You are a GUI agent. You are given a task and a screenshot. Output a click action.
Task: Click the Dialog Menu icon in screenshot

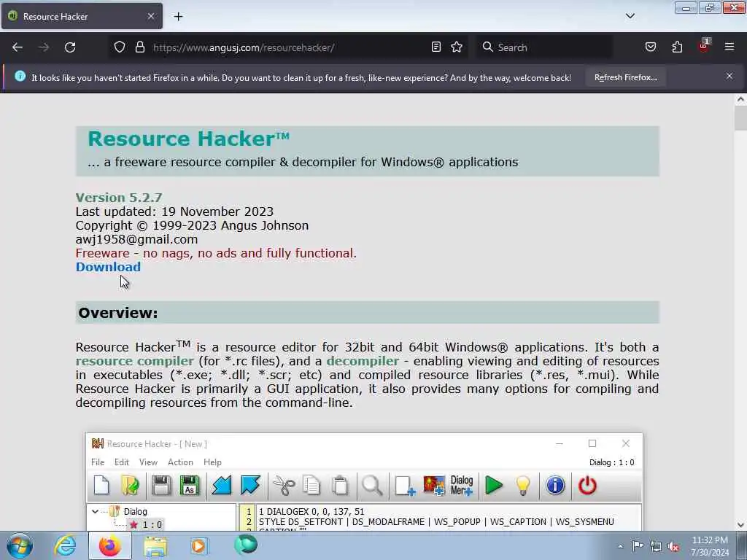pyautogui.click(x=462, y=486)
